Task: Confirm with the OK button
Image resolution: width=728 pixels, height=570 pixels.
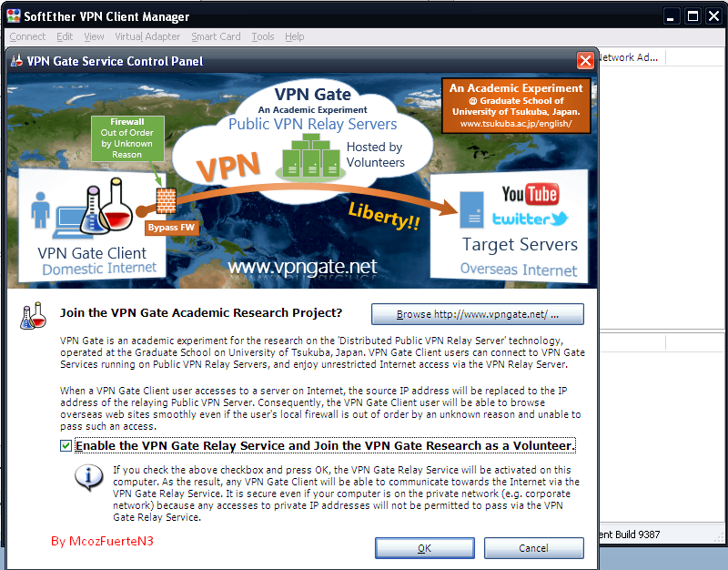Action: point(424,548)
